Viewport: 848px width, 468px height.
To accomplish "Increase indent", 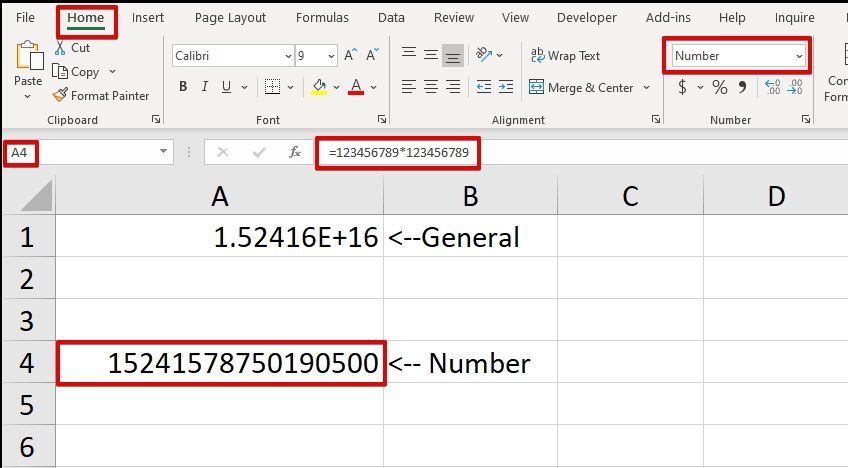I will (x=506, y=87).
